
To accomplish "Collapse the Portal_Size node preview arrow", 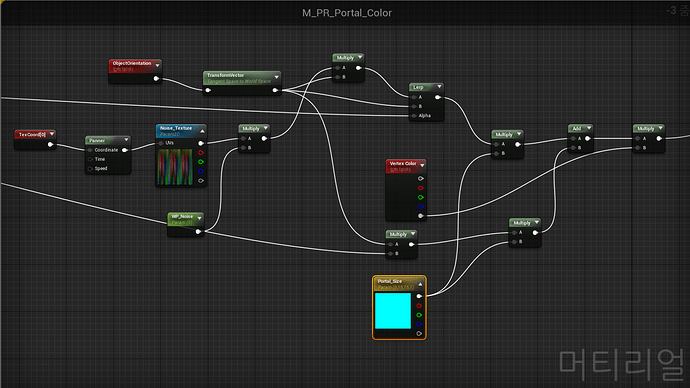I will coord(420,284).
